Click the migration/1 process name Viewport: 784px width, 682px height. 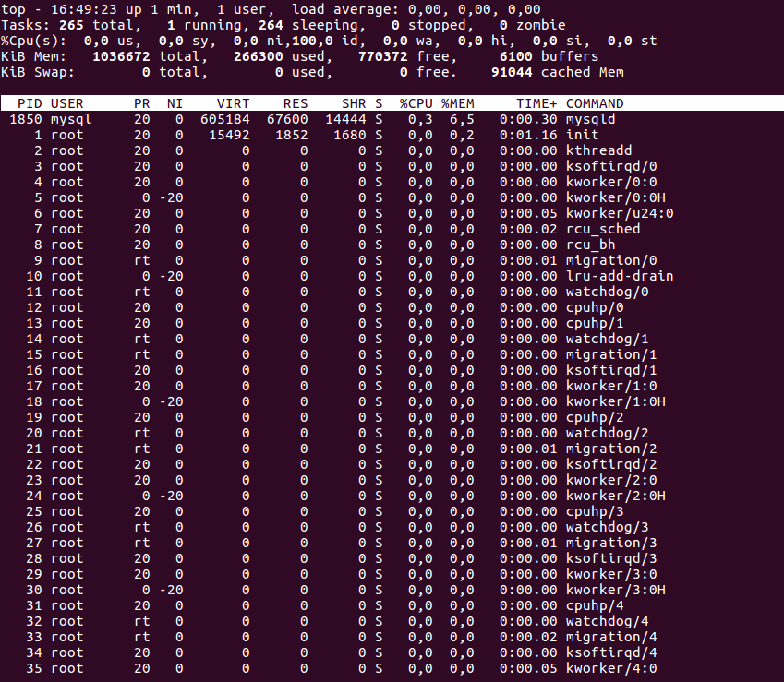coord(611,354)
